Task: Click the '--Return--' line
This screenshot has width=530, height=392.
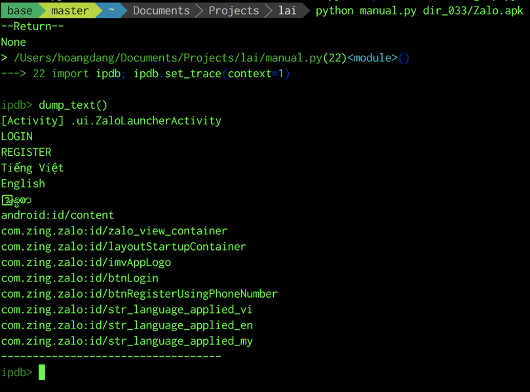Action: pos(32,26)
